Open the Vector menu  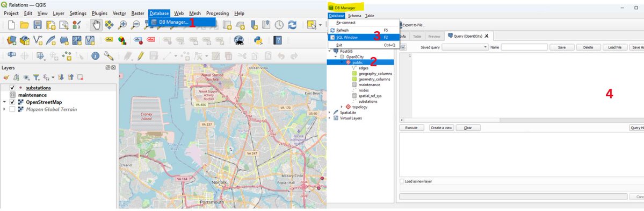tap(119, 13)
